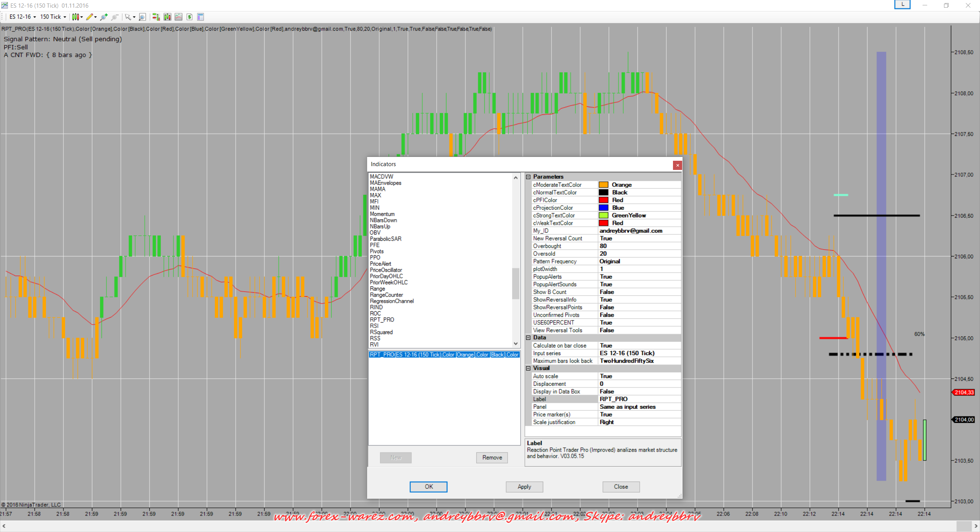
Task: Select RPT_PRO in the available indicators list
Action: [382, 320]
